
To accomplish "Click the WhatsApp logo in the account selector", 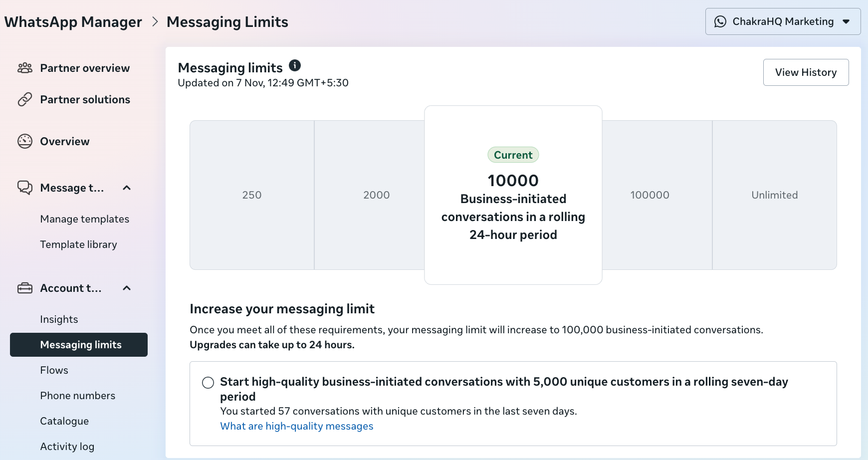I will pos(720,21).
